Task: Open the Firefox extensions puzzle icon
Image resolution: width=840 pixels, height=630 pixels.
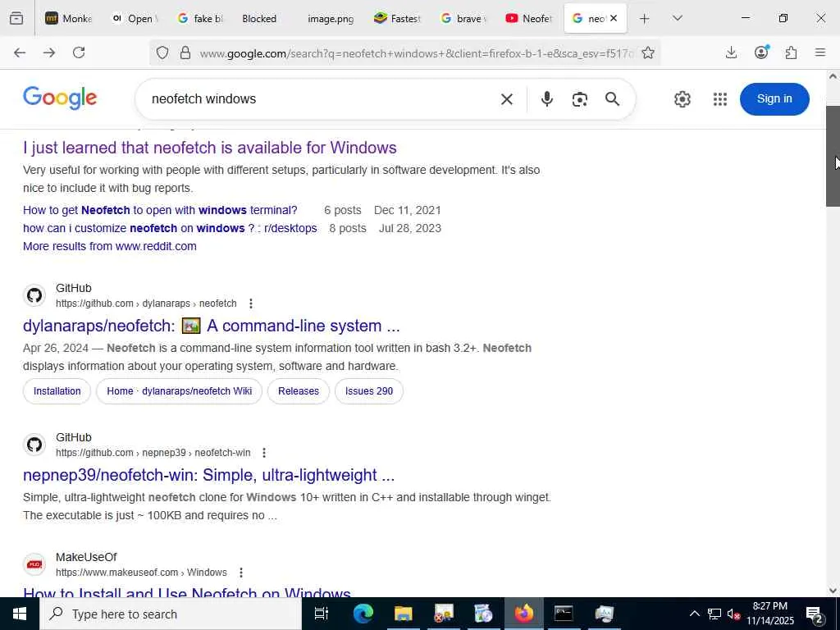Action: click(791, 52)
